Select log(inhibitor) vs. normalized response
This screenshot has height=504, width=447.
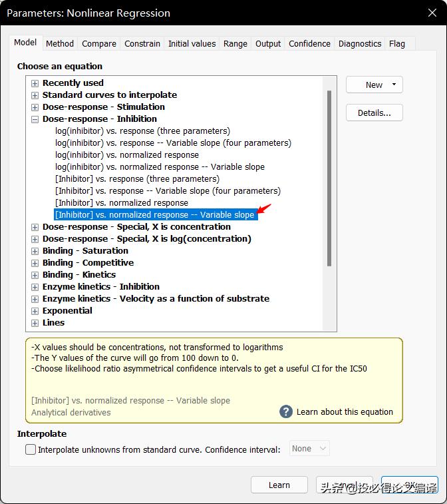tap(127, 155)
